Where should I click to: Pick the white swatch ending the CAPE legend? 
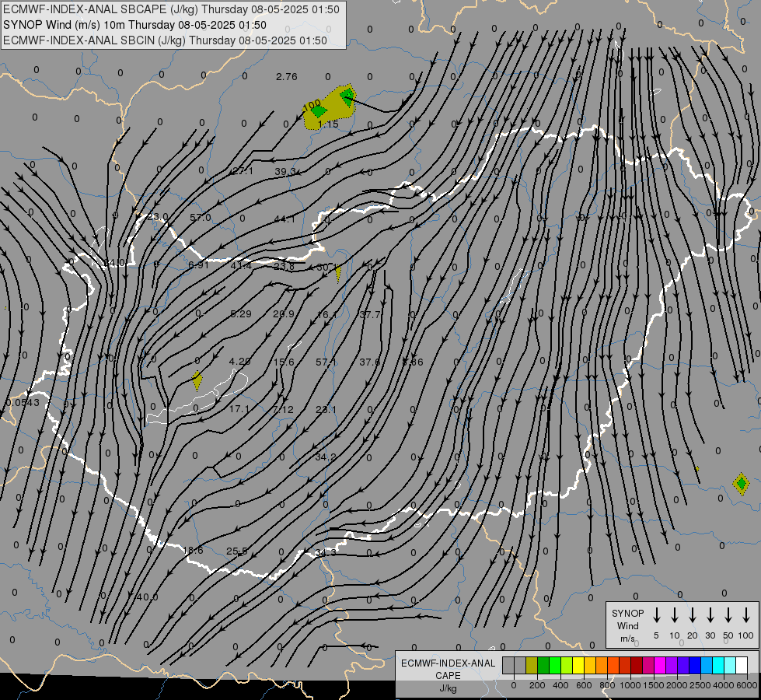[741, 665]
